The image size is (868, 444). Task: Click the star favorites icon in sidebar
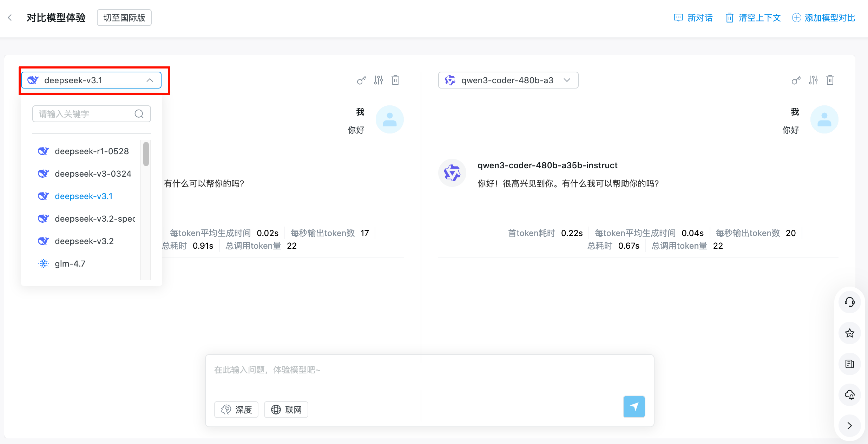[849, 333]
